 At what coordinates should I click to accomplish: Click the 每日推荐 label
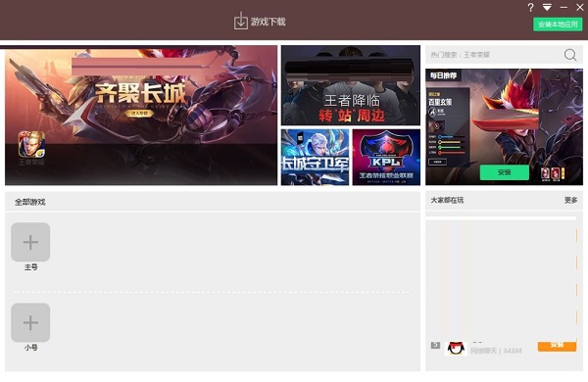(x=443, y=75)
